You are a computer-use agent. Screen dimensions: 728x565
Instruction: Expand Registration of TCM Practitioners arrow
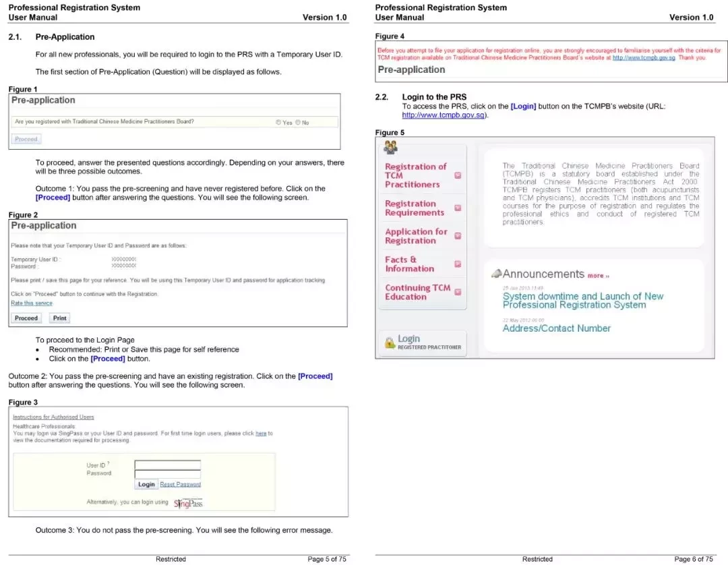(x=458, y=175)
